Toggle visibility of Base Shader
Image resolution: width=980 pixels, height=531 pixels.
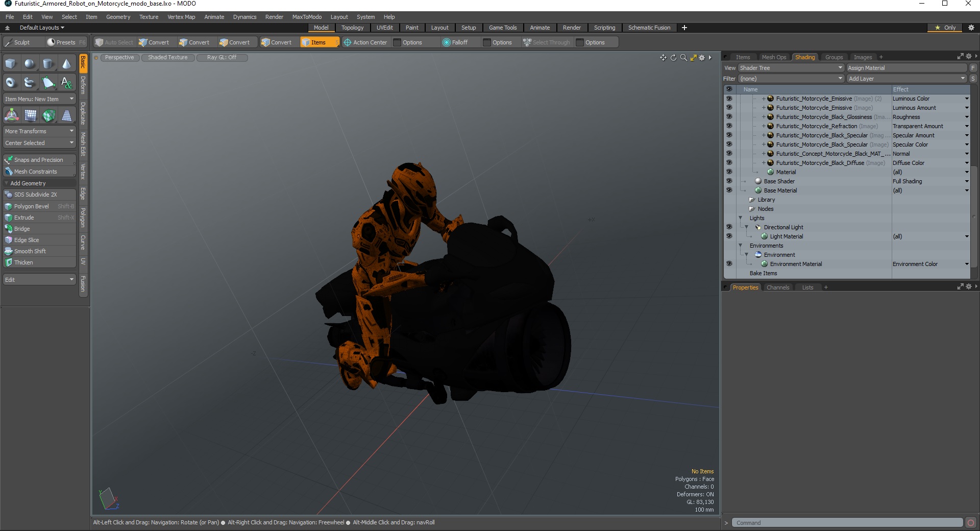pos(729,181)
